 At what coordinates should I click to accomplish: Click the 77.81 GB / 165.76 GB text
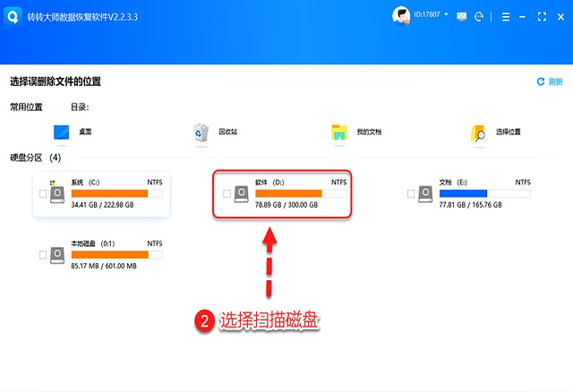pyautogui.click(x=471, y=205)
